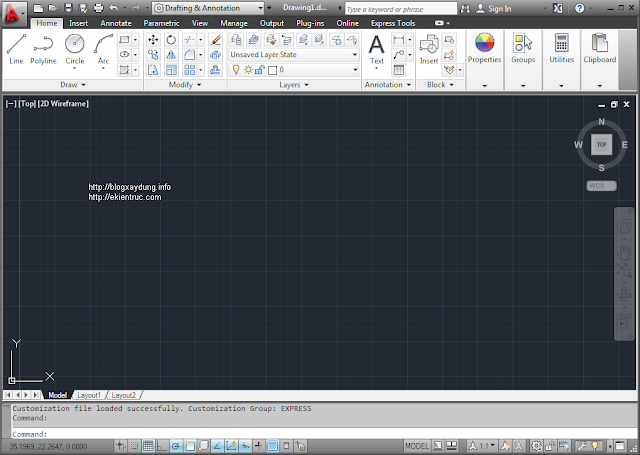The height and width of the screenshot is (455, 640).
Task: Click the Scale tool in Modify
Action: [x=171, y=70]
